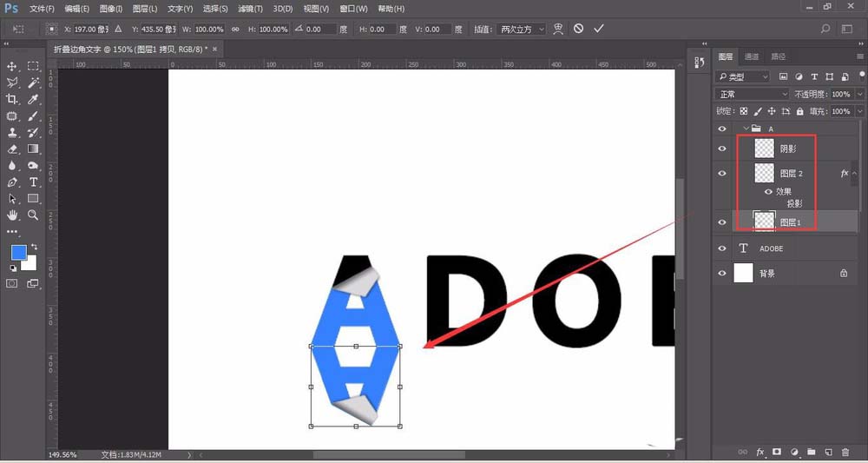Hide the 图层 2 layer
Screen dimensions: 868x463
tap(721, 174)
